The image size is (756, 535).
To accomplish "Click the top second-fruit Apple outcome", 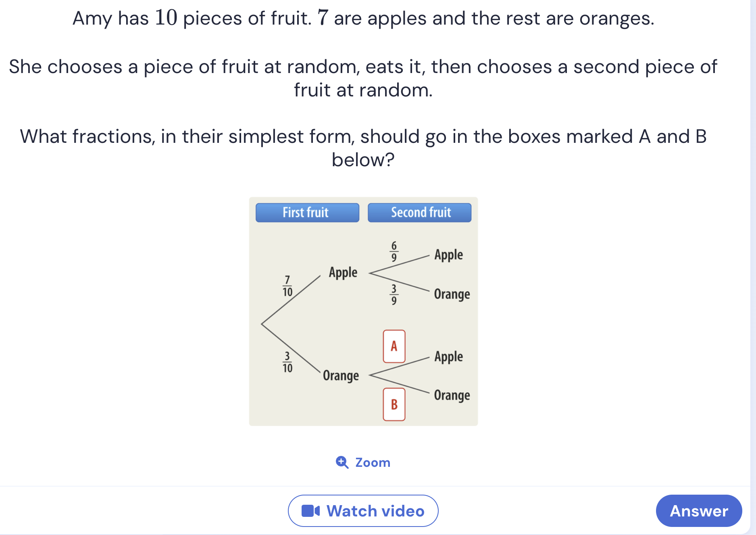I will tap(448, 255).
